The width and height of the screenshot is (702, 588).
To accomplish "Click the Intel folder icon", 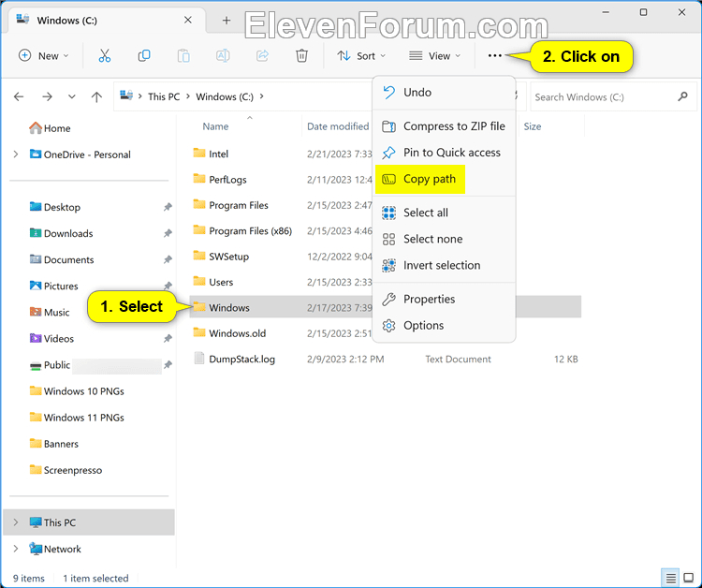I will click(x=199, y=154).
